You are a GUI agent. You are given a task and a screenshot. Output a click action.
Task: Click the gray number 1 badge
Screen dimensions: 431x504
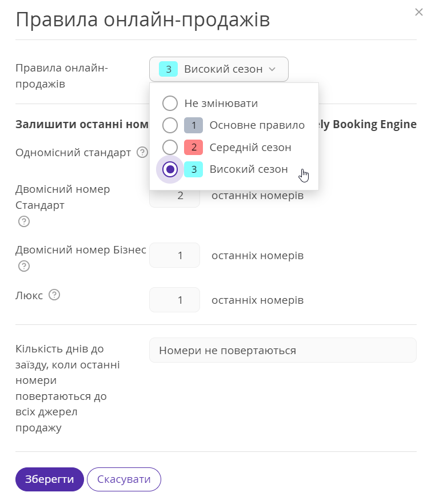point(193,125)
